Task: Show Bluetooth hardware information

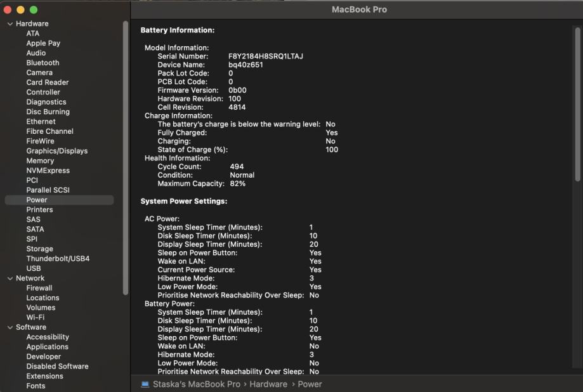Action: (43, 63)
